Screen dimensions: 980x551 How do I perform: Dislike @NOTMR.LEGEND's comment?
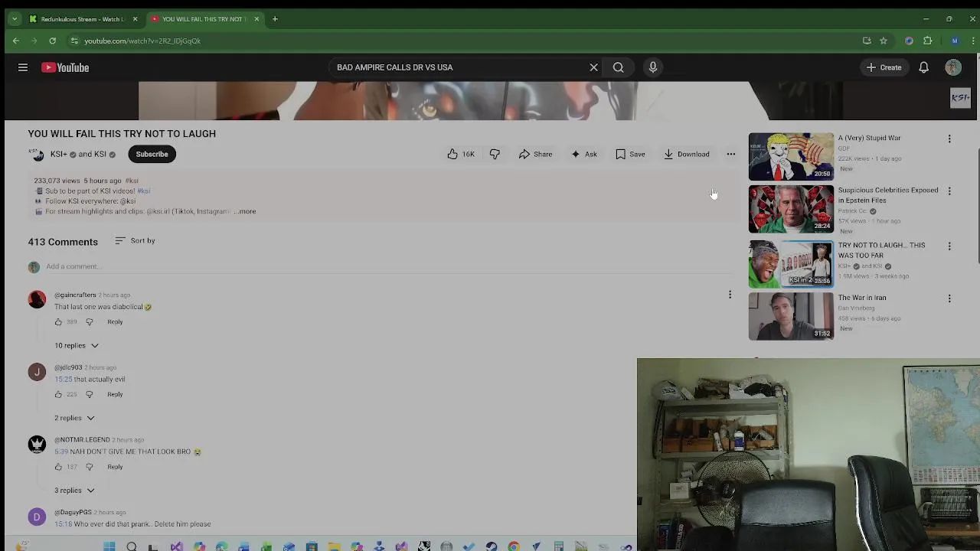pos(89,467)
